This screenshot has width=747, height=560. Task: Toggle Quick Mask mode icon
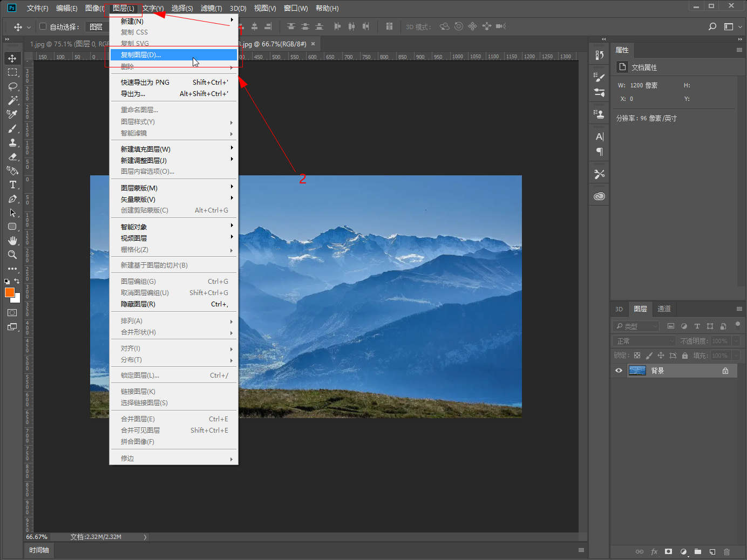click(x=12, y=313)
